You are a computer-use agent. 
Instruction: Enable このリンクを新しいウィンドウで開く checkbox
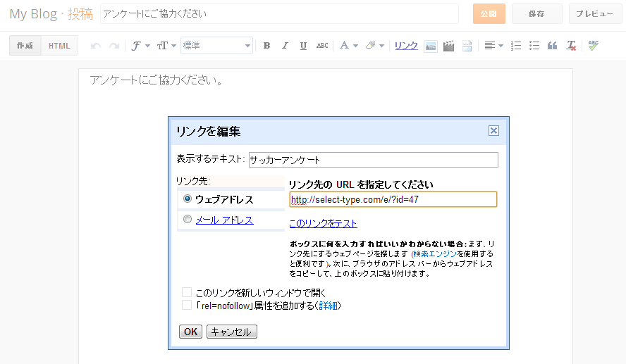[x=187, y=291]
